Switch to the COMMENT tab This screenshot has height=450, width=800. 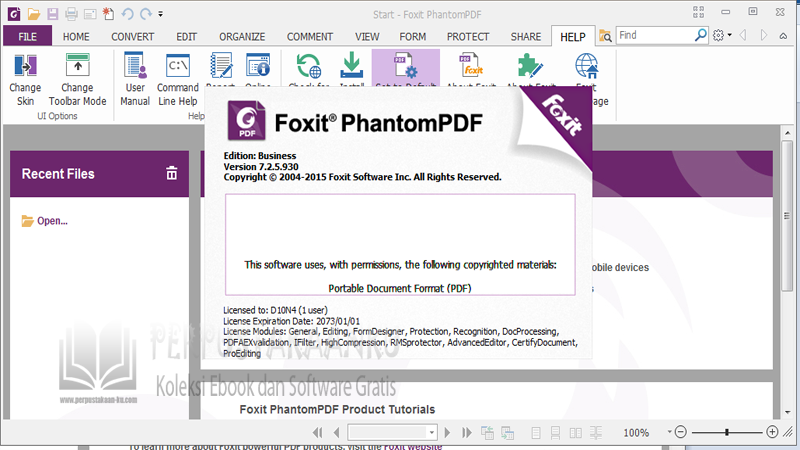pos(310,37)
